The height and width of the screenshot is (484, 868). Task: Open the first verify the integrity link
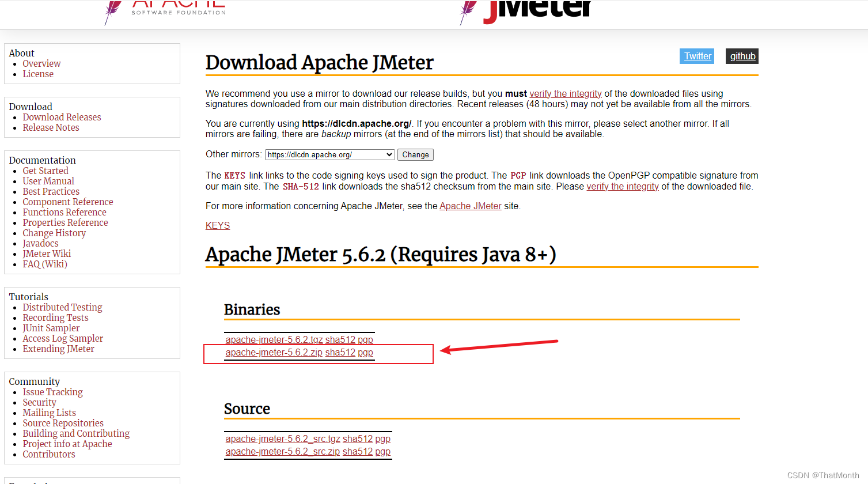coord(566,93)
